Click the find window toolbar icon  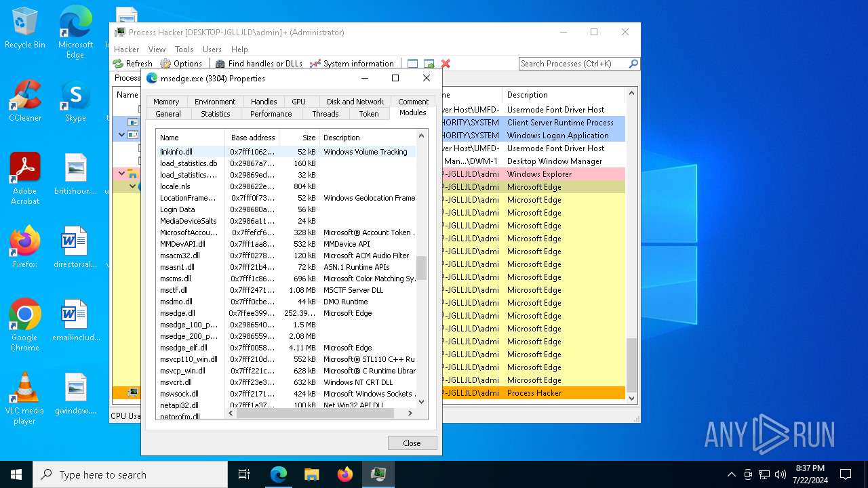click(412, 64)
